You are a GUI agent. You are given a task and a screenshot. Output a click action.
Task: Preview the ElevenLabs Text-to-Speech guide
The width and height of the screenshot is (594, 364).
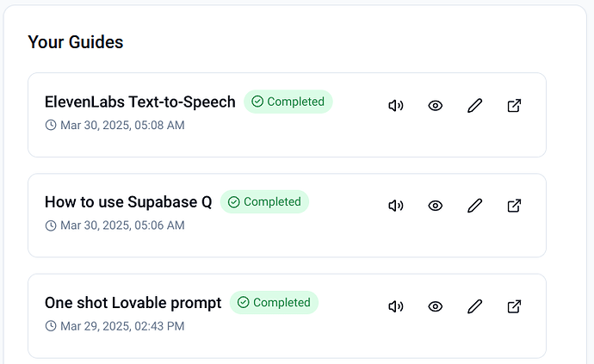[436, 106]
